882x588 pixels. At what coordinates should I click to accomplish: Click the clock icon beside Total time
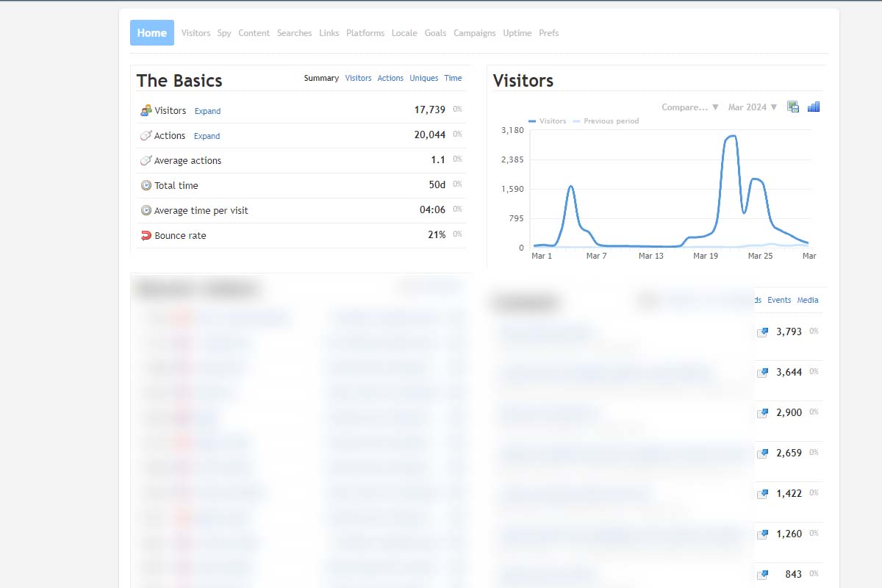pyautogui.click(x=146, y=186)
